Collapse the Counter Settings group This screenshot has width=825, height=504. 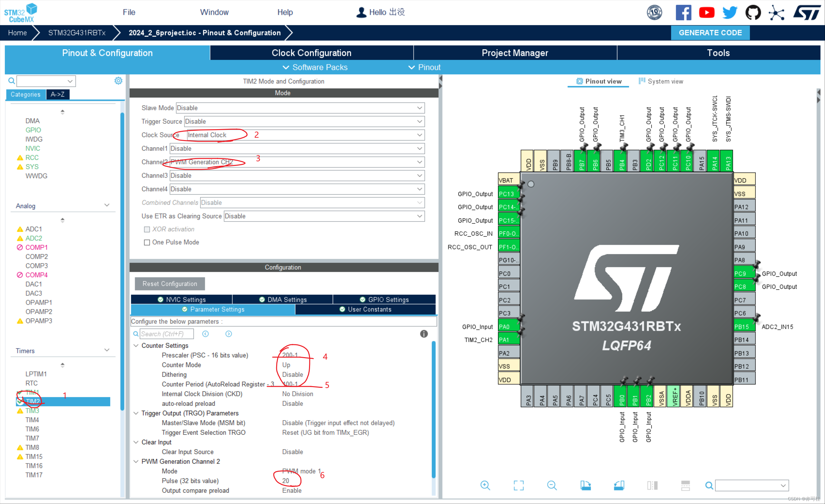coord(136,345)
